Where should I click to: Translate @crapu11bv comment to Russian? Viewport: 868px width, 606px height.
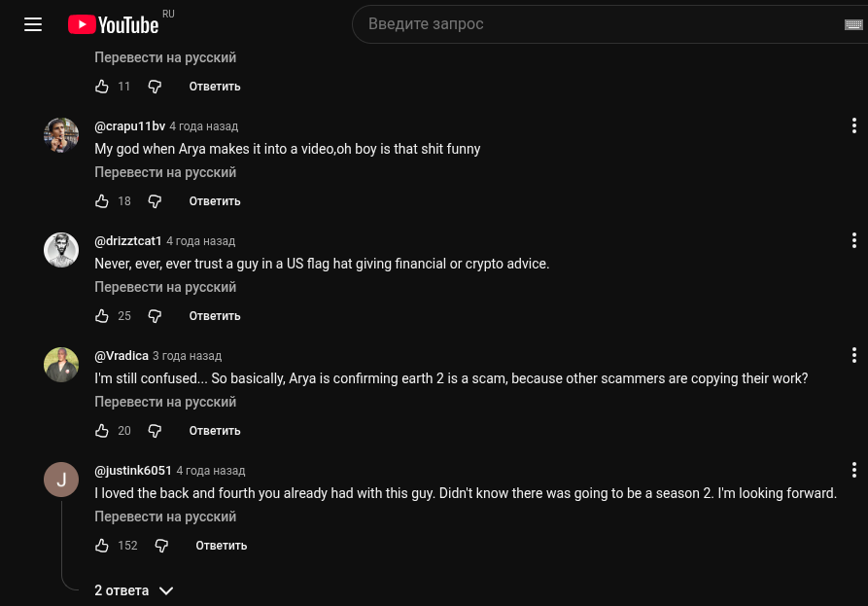click(165, 172)
